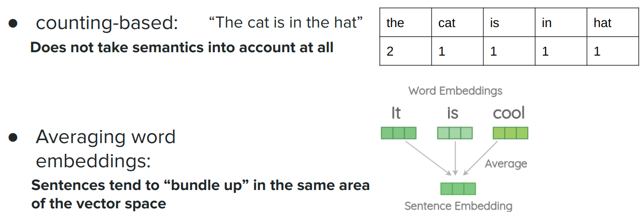Click the "hat" table header cell
The image size is (644, 219).
[613, 23]
